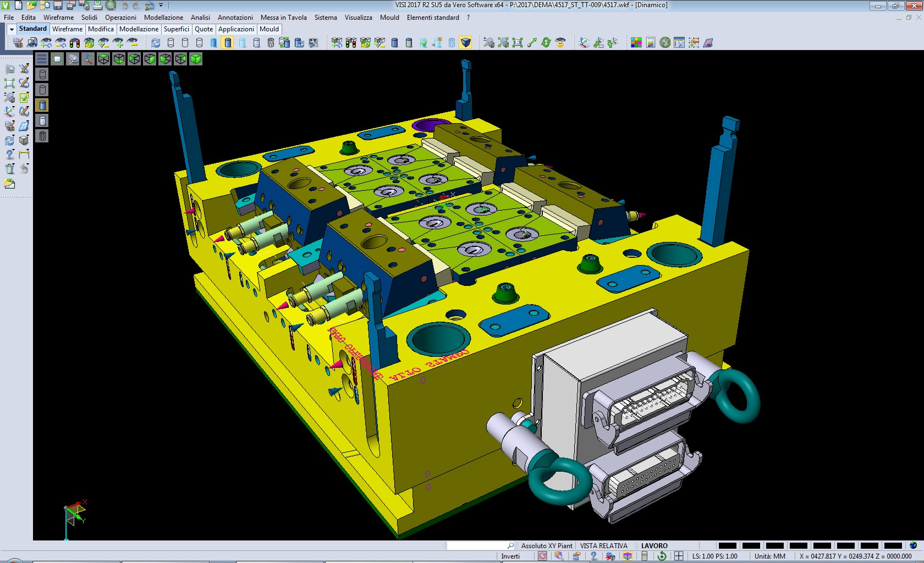Click the Save floppy disk icon
924x563 pixels.
[58, 5]
